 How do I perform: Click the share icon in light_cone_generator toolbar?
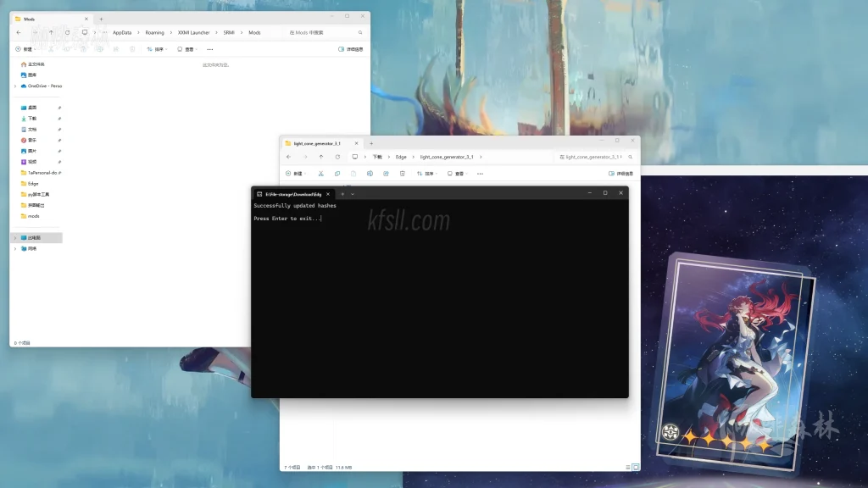[x=386, y=174]
